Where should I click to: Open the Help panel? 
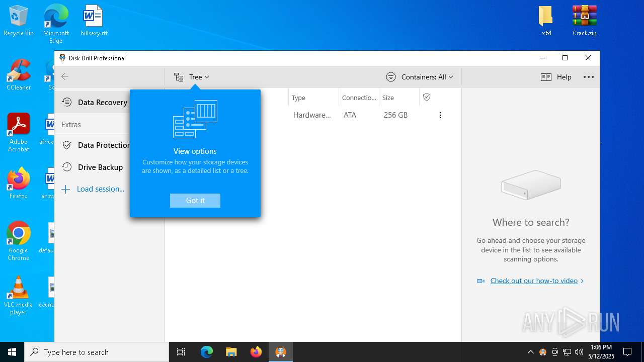(556, 77)
